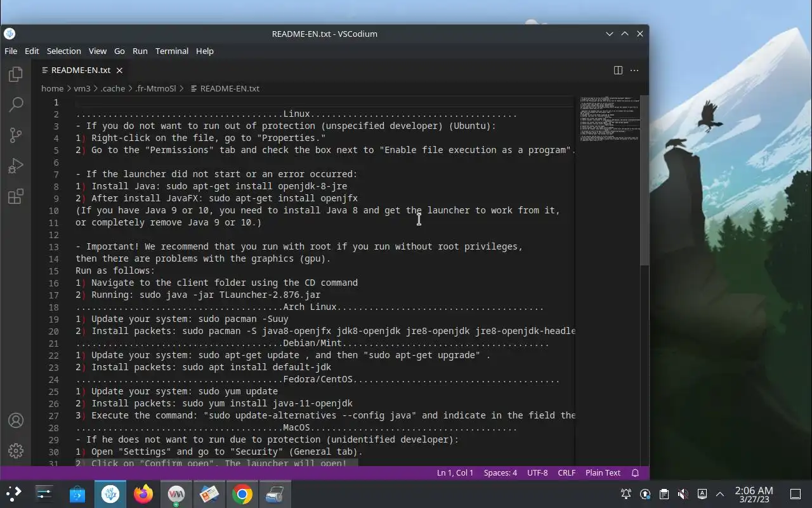
Task: Click the 'Debian/Mint' heading line
Action: 312,344
